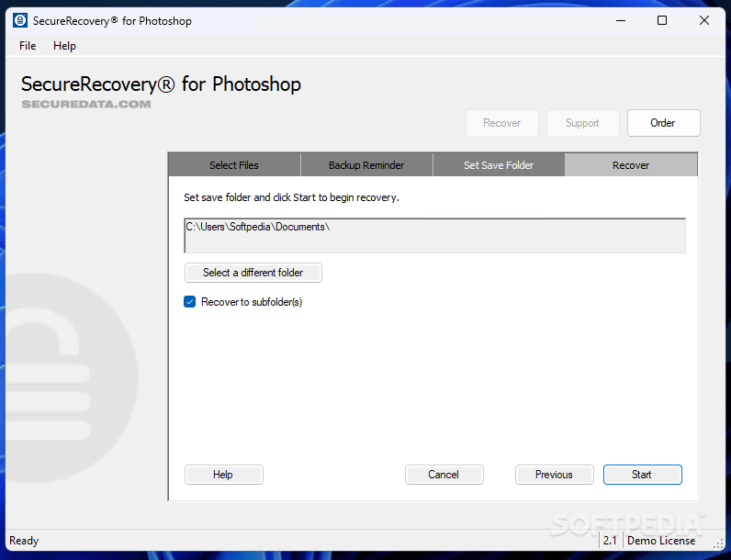
Task: Maximize the SecureRecovery window
Action: click(x=662, y=20)
